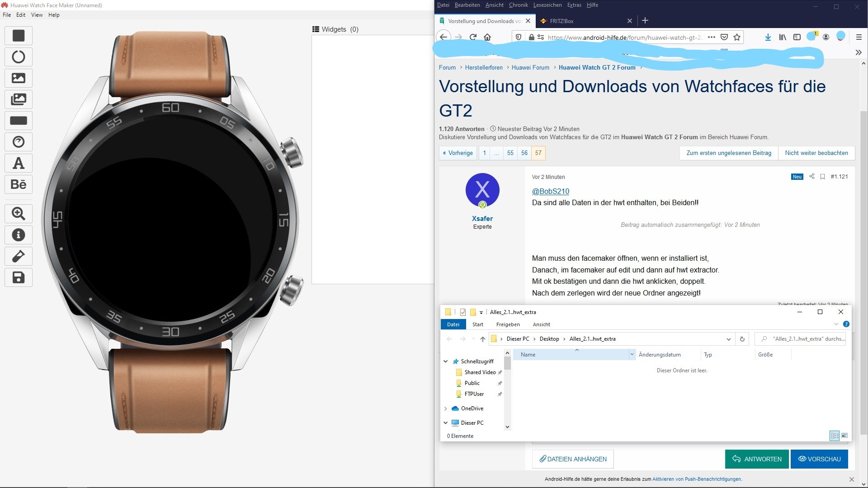This screenshot has width=868, height=488.
Task: Switch Explorer to details view icon
Action: tap(835, 436)
